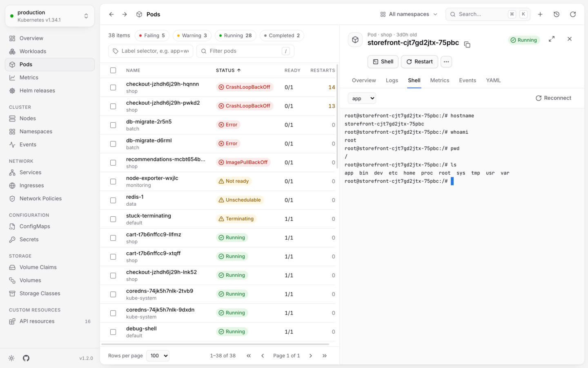Open the GitHub icon link

tap(26, 358)
